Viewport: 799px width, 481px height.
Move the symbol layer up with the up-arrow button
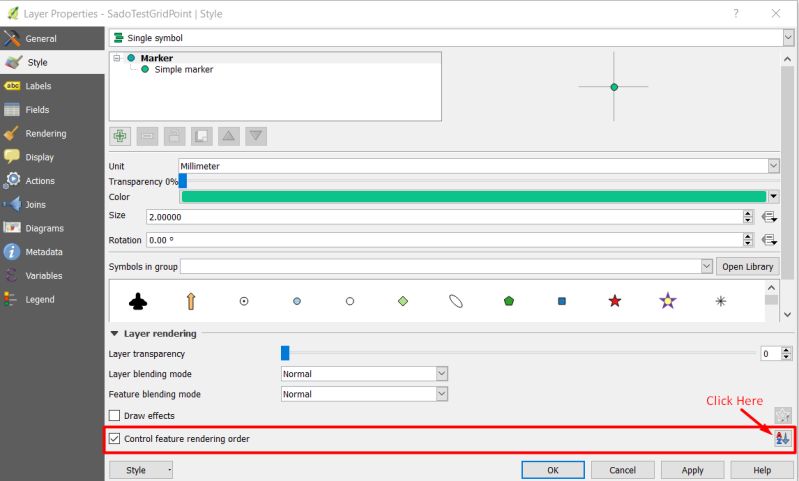[229, 136]
